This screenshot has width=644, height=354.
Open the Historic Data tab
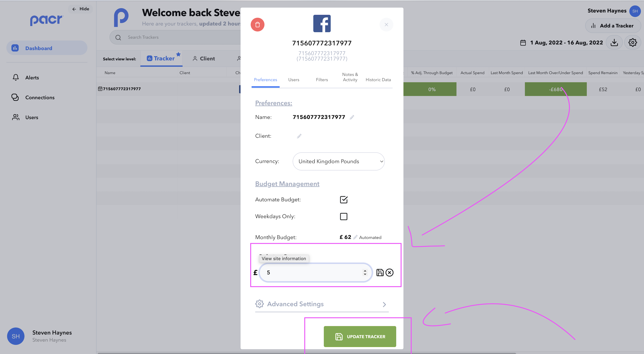click(378, 80)
